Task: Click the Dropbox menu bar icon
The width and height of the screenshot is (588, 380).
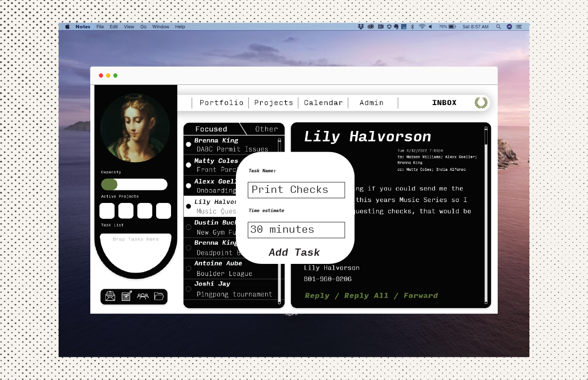Action: [361, 27]
